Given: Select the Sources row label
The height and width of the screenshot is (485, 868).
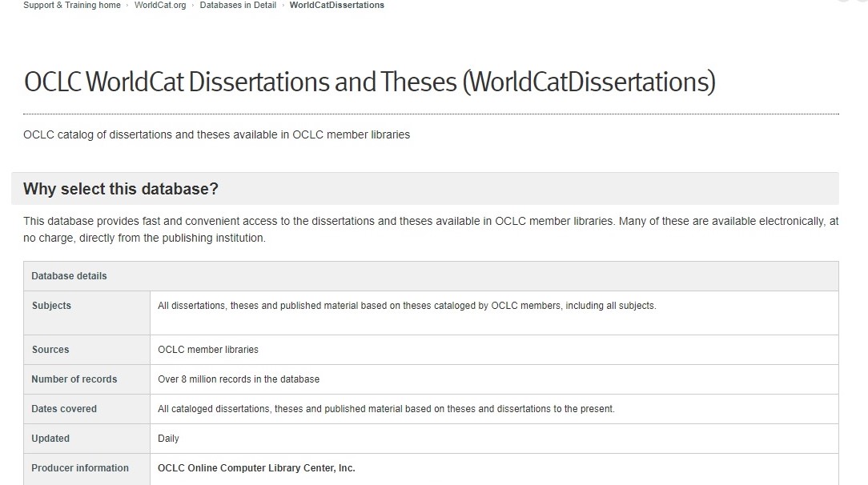Looking at the screenshot, I should coord(50,350).
